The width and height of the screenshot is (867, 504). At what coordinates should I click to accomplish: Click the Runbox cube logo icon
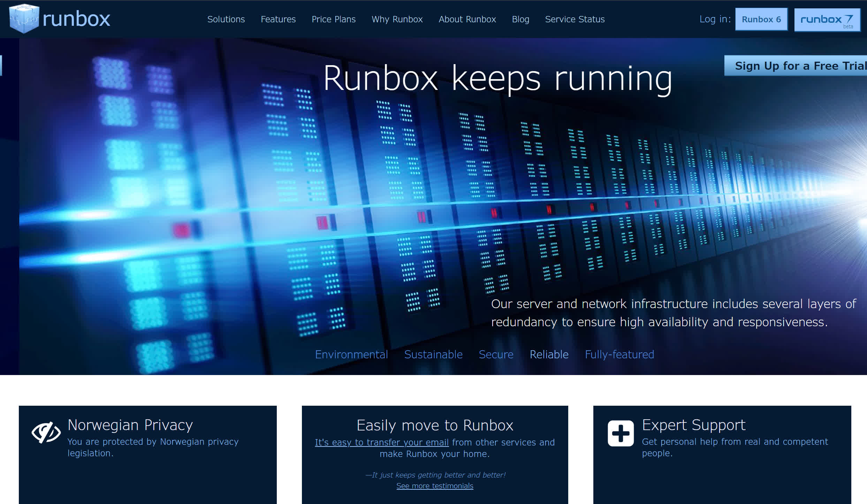pos(24,18)
